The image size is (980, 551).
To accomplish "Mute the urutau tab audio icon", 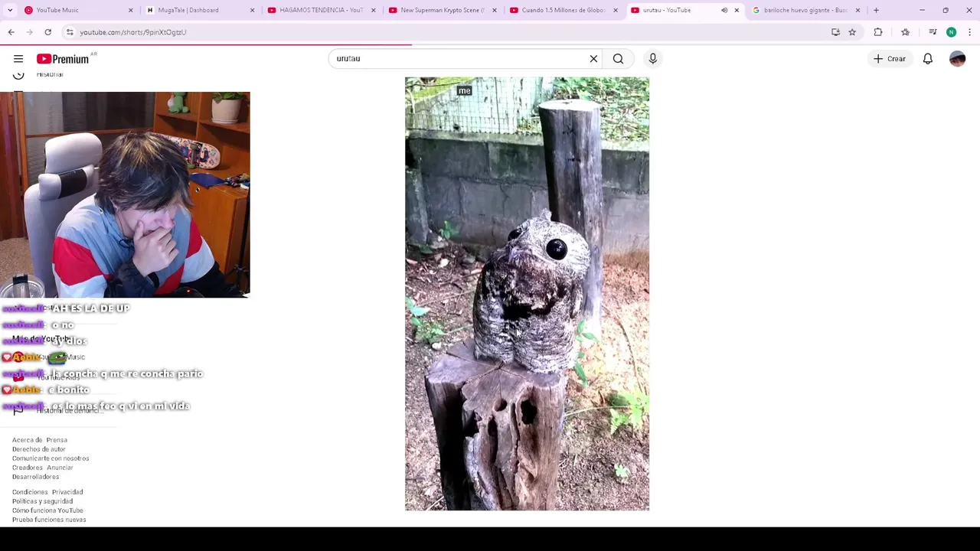I will pyautogui.click(x=724, y=10).
